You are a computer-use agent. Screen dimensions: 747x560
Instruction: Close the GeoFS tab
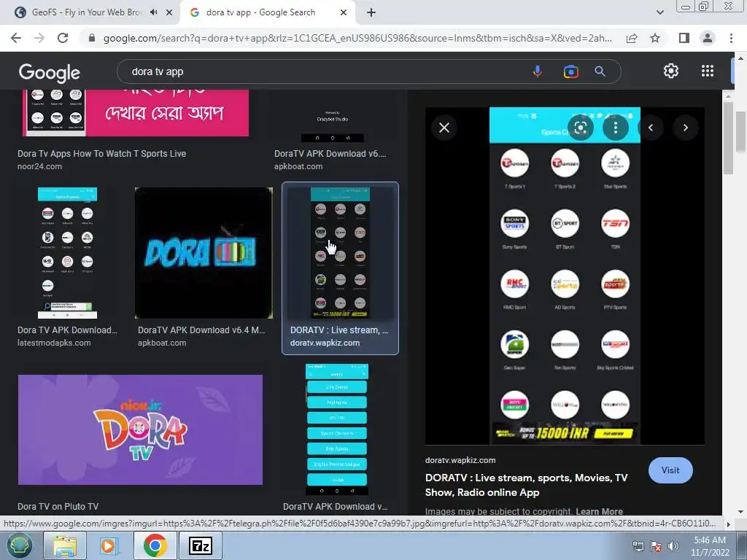pos(169,12)
